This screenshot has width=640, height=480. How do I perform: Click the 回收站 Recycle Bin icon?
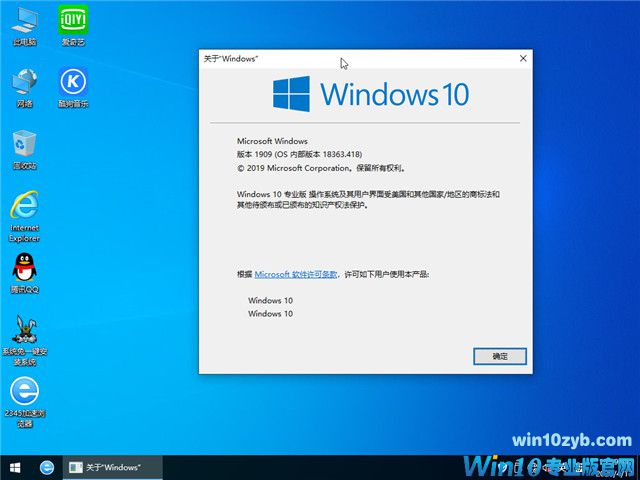pos(25,146)
